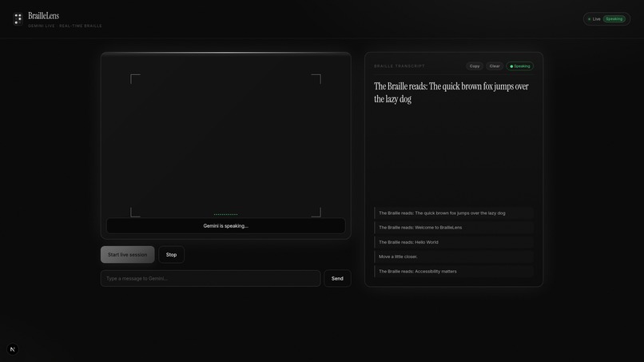Click the Gemini is speaking status bar
Viewport: 644px width, 362px height.
click(x=225, y=226)
